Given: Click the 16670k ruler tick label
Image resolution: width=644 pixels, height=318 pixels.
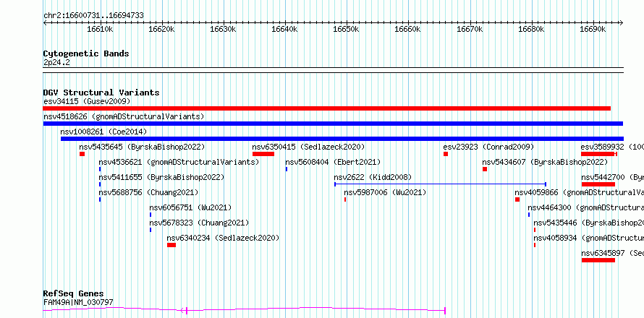Looking at the screenshot, I should tap(470, 30).
